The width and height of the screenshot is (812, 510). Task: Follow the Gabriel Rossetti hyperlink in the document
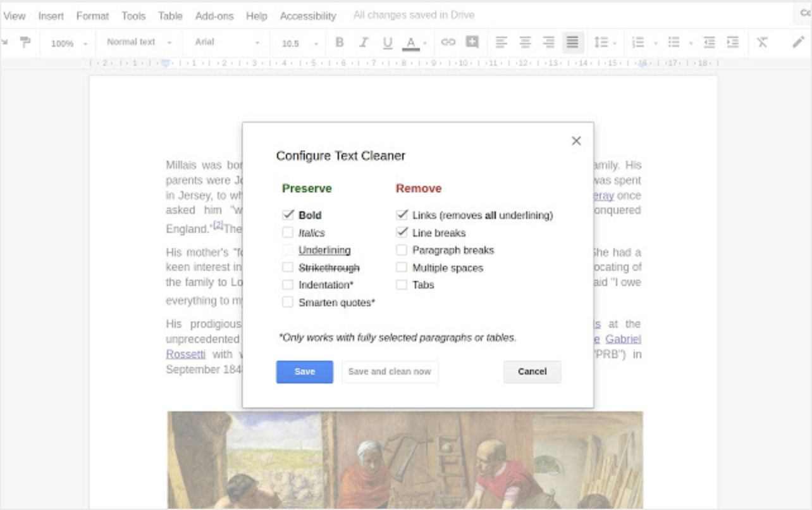click(623, 339)
